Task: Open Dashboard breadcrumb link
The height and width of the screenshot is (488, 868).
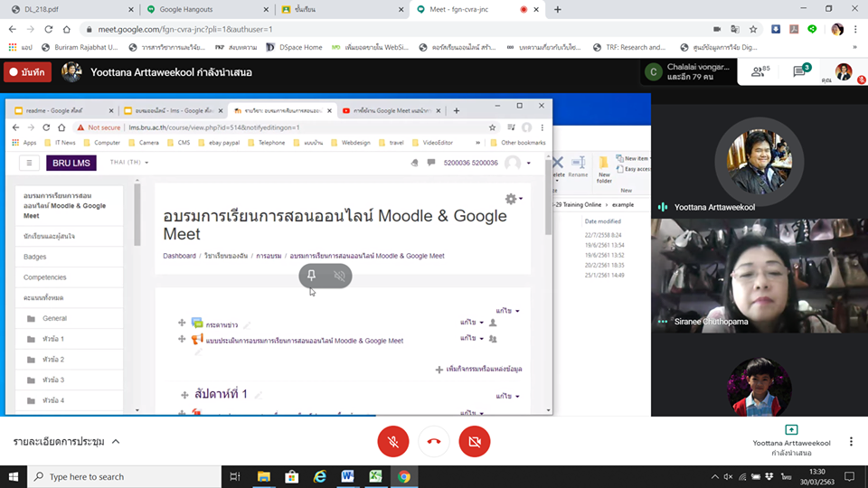Action: (x=179, y=256)
